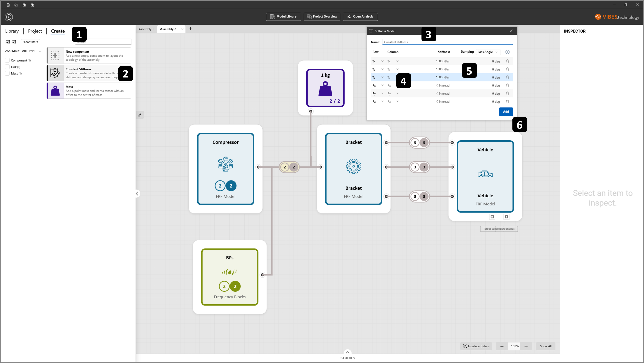The image size is (644, 363).
Task: Add a new stiffness row with plus icon
Action: click(507, 52)
